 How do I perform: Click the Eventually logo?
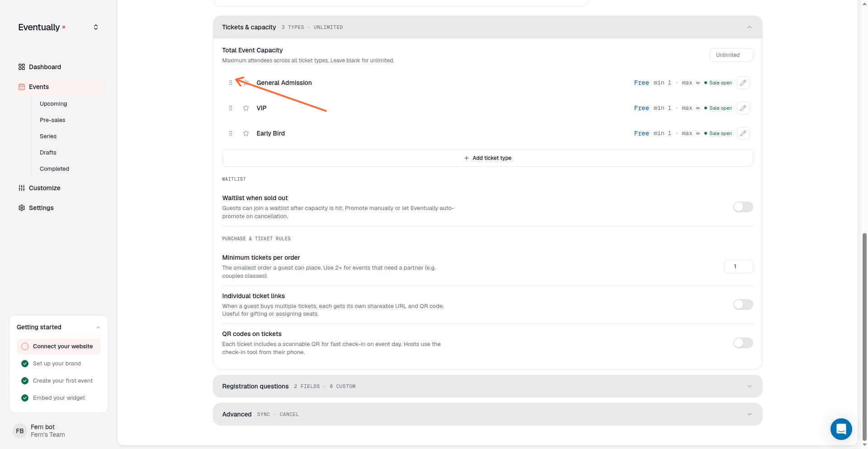42,27
